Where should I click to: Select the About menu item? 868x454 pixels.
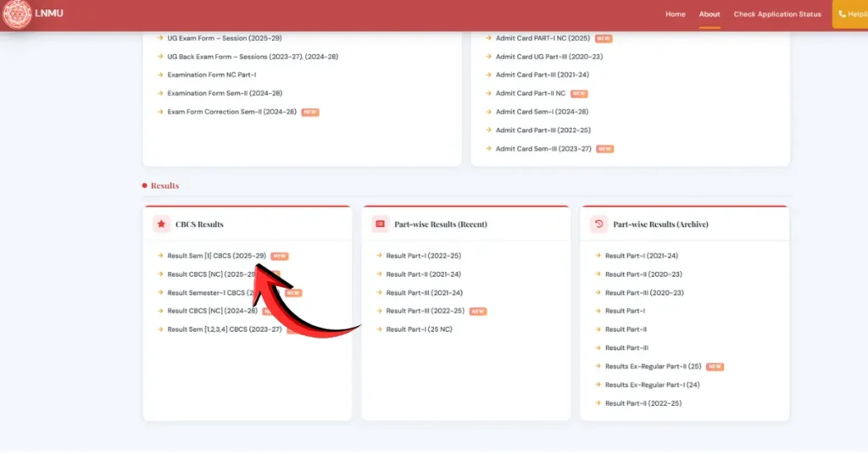click(x=709, y=14)
